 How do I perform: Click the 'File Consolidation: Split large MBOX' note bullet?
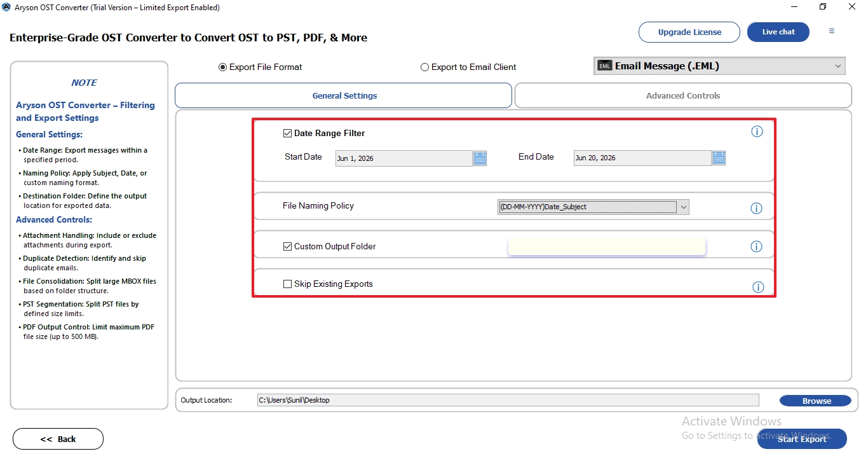(x=88, y=286)
